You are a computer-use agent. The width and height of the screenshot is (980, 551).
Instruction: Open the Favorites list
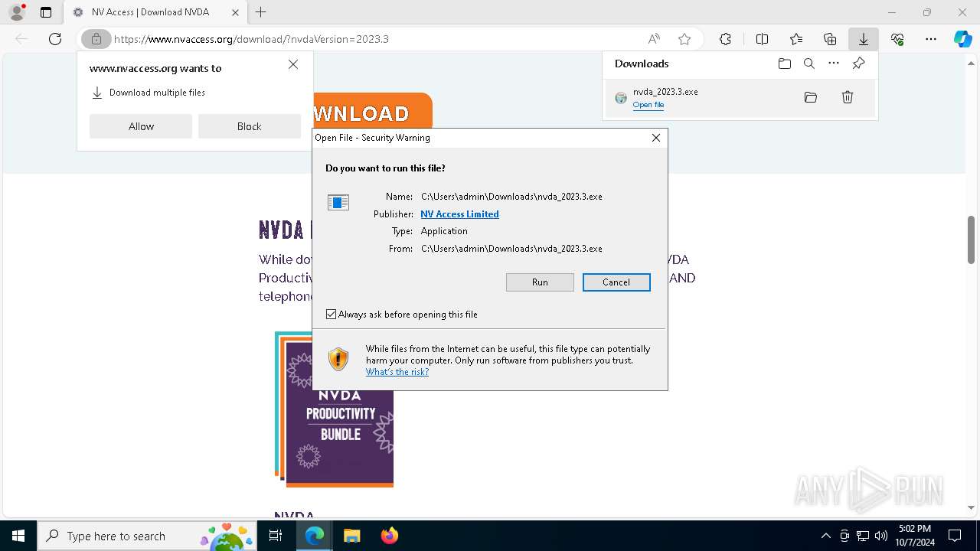point(796,39)
